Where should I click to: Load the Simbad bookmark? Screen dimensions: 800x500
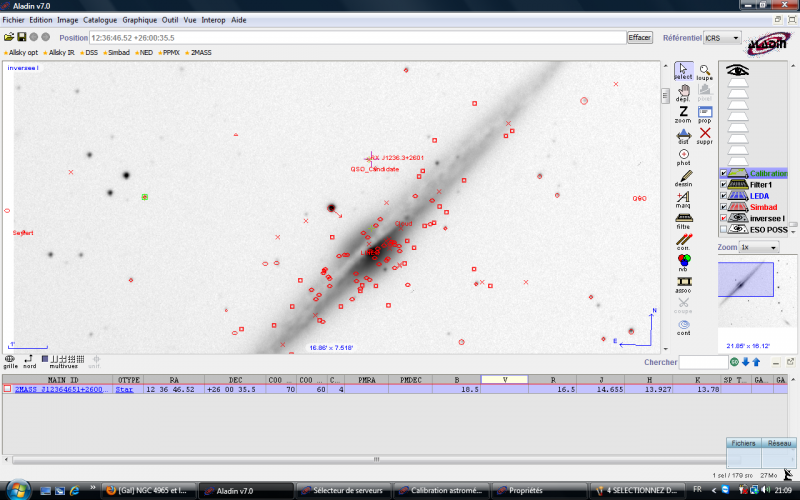click(118, 53)
